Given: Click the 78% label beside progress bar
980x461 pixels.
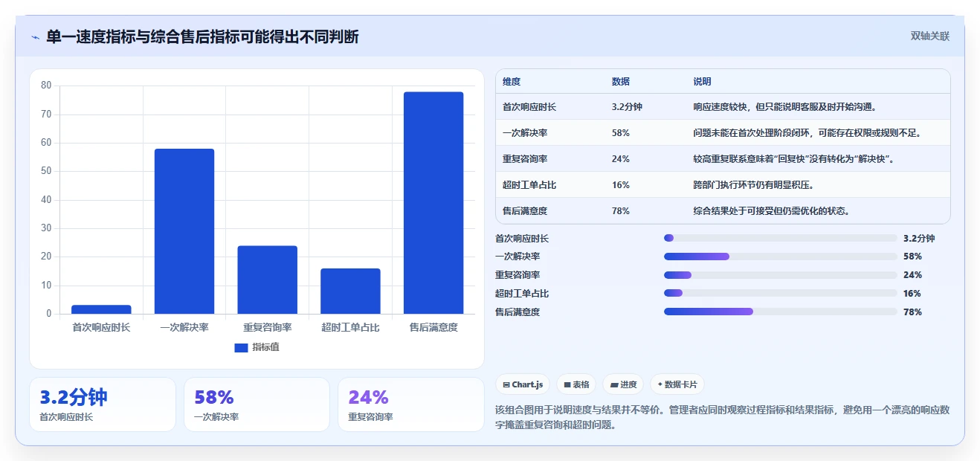Looking at the screenshot, I should (912, 312).
